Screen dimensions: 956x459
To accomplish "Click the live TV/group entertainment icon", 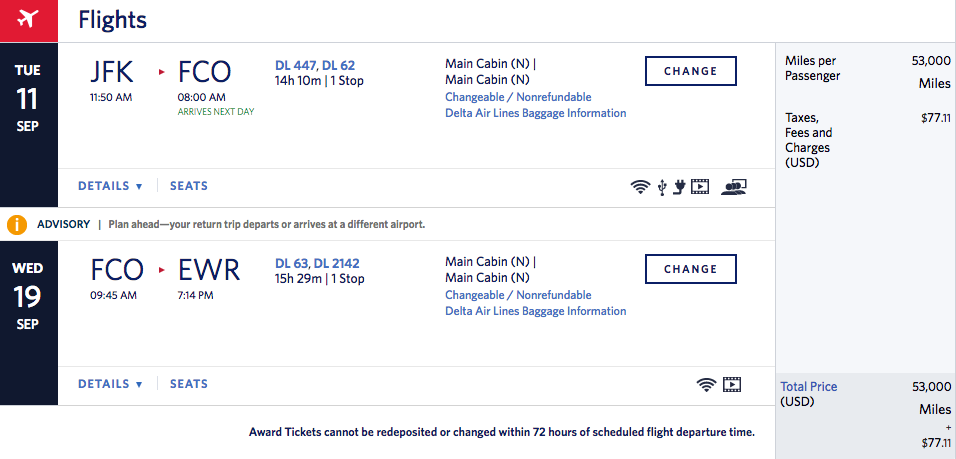I will point(735,186).
